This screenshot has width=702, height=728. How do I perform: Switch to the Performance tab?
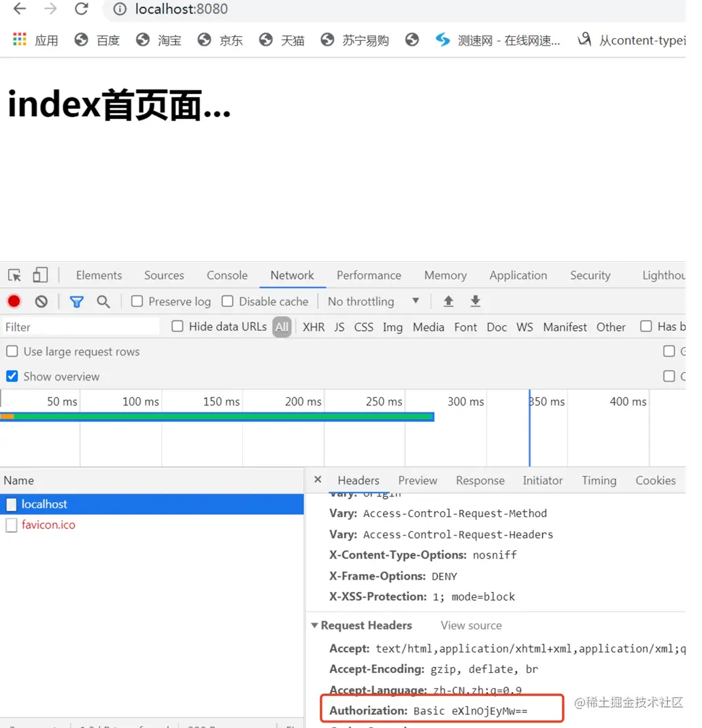369,276
